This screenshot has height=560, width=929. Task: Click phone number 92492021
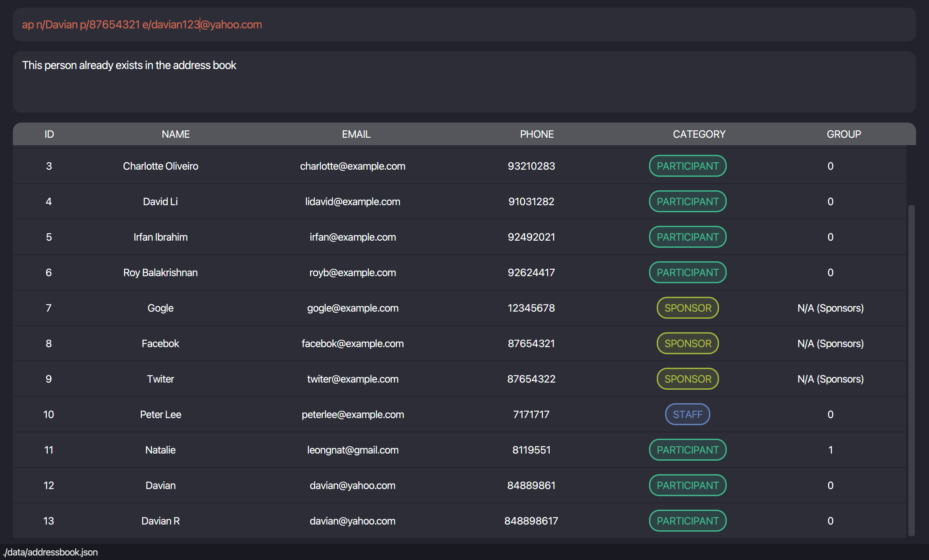tap(531, 237)
